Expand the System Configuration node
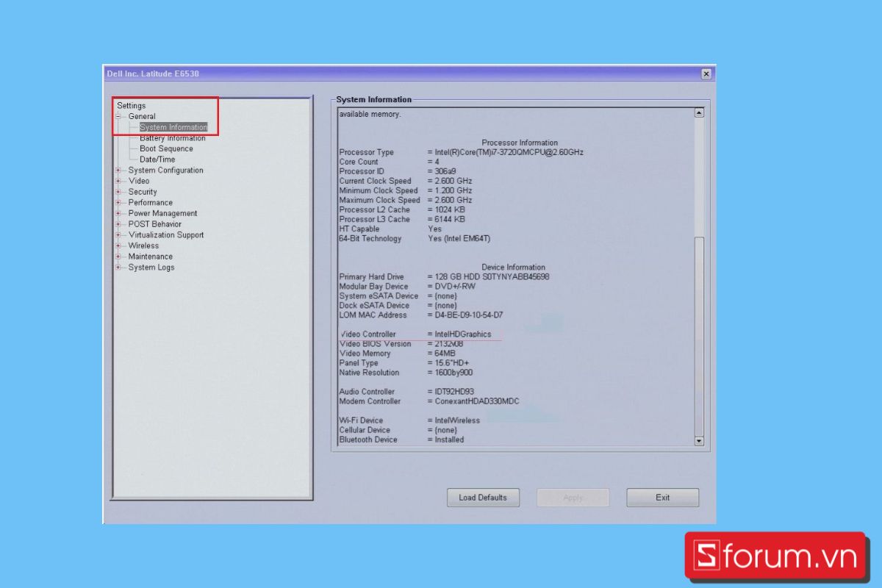This screenshot has height=588, width=882. click(118, 171)
